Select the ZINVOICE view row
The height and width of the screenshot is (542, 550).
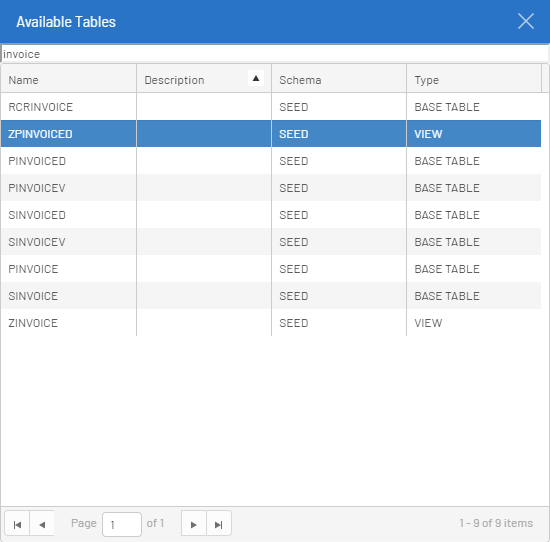(x=271, y=323)
